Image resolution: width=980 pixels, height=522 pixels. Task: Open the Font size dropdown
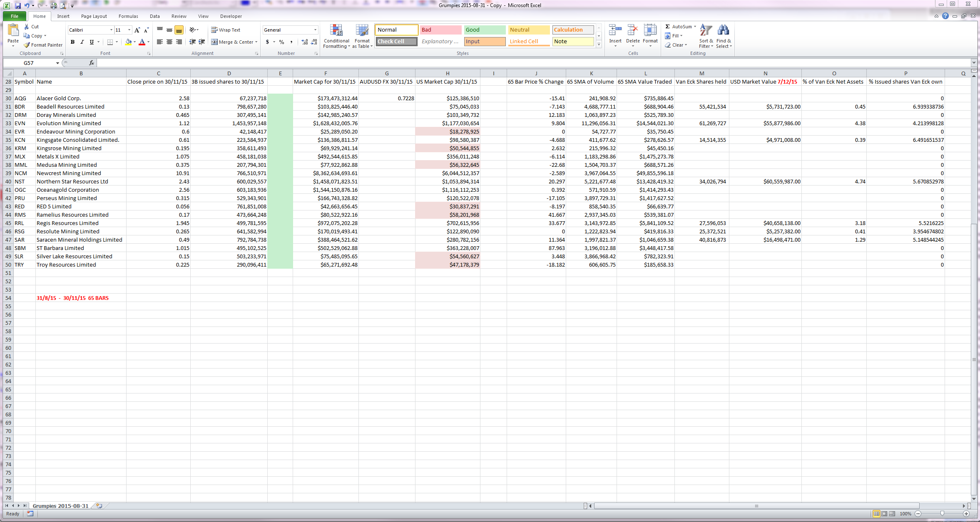[129, 30]
